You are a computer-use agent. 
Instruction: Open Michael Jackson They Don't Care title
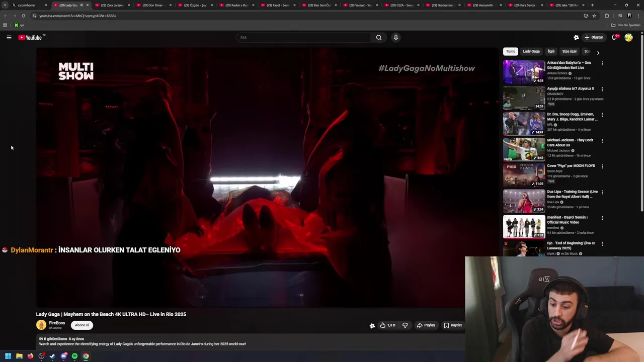tap(570, 143)
